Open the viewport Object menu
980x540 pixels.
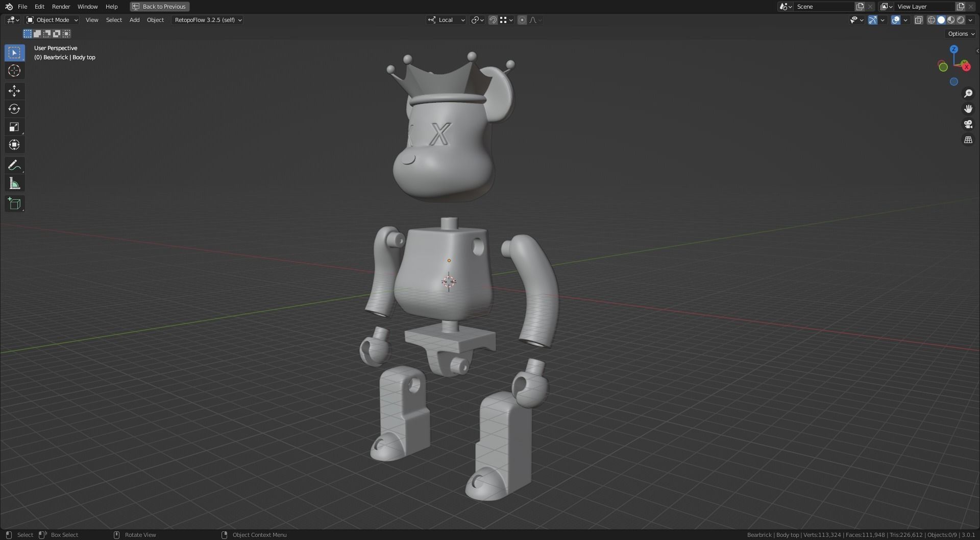coord(155,20)
